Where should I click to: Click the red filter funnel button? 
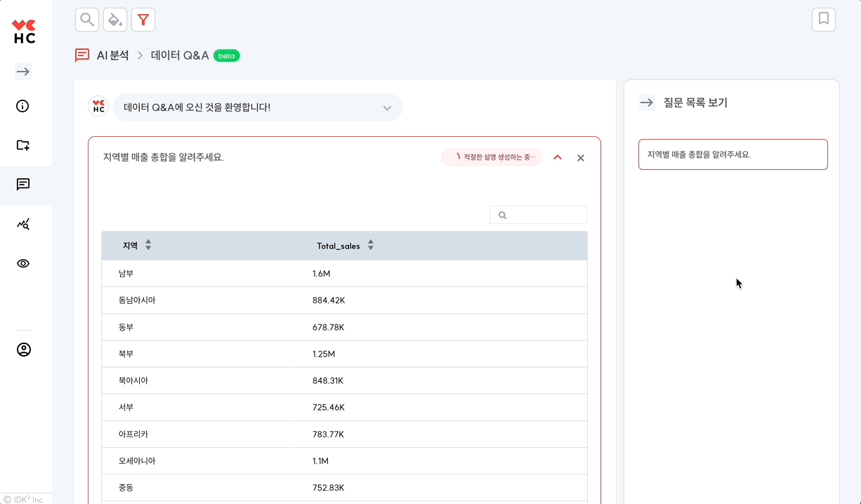[x=143, y=20]
